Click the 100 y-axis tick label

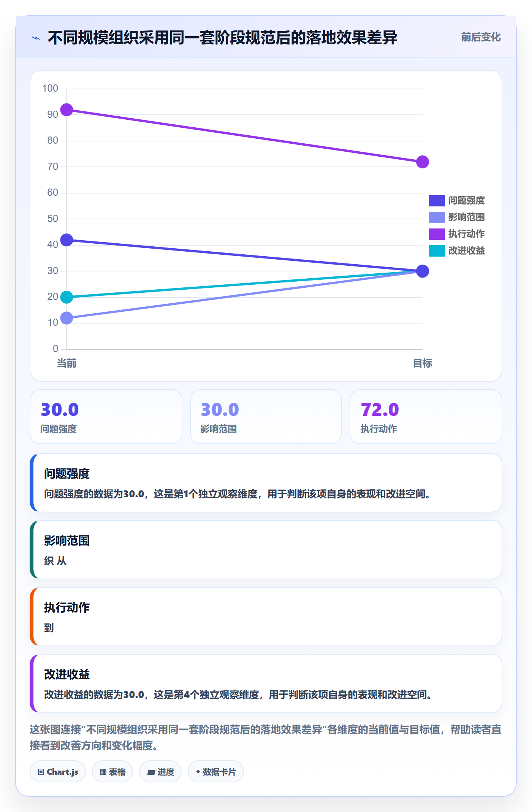pyautogui.click(x=50, y=88)
